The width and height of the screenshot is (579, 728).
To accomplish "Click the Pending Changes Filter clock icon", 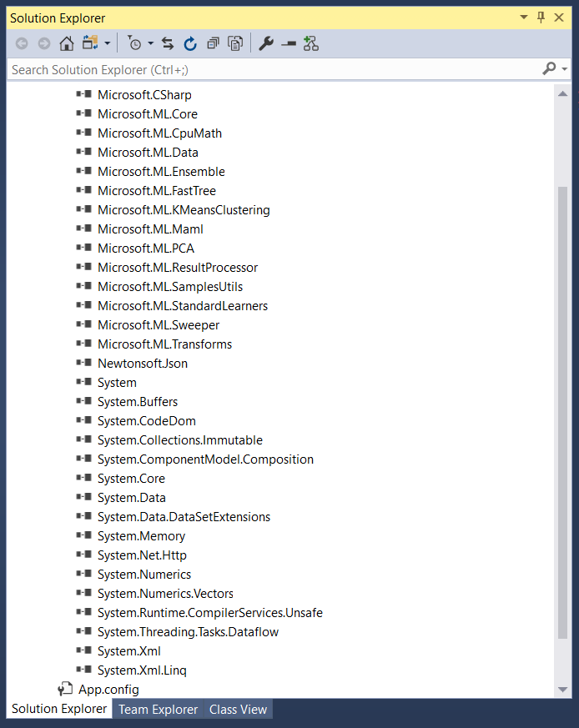I will (x=134, y=43).
